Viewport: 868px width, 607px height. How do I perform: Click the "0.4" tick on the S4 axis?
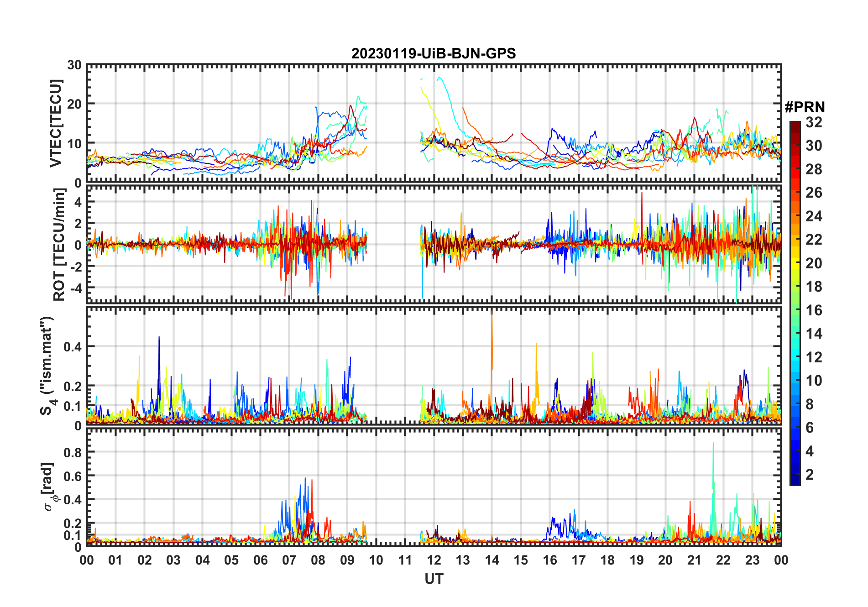tap(73, 346)
